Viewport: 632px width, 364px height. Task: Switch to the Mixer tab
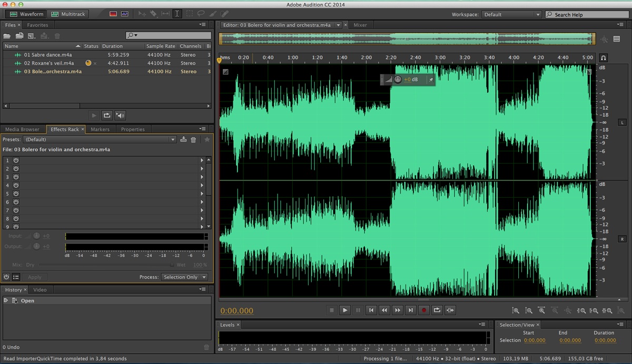click(x=360, y=25)
